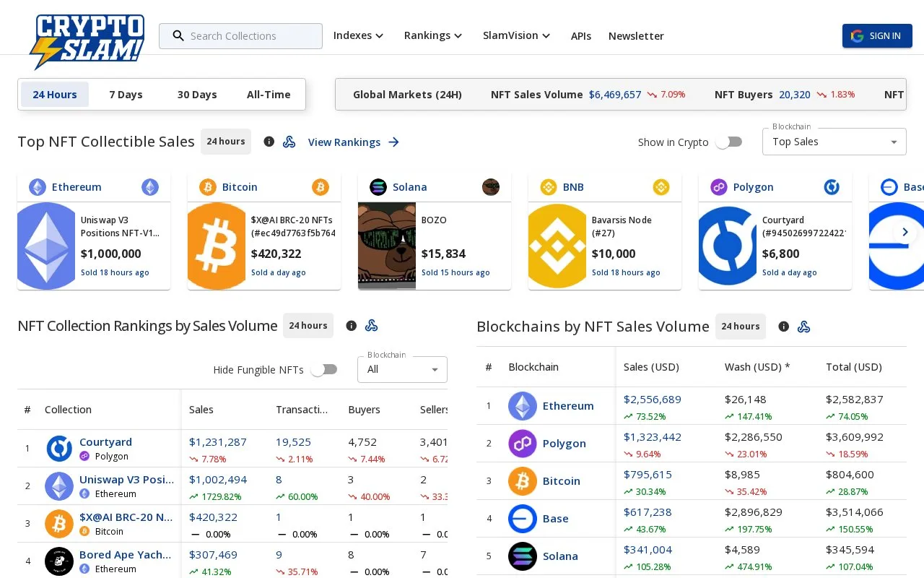Click the Solana logo in Solana card header
The height and width of the screenshot is (578, 924).
(378, 187)
